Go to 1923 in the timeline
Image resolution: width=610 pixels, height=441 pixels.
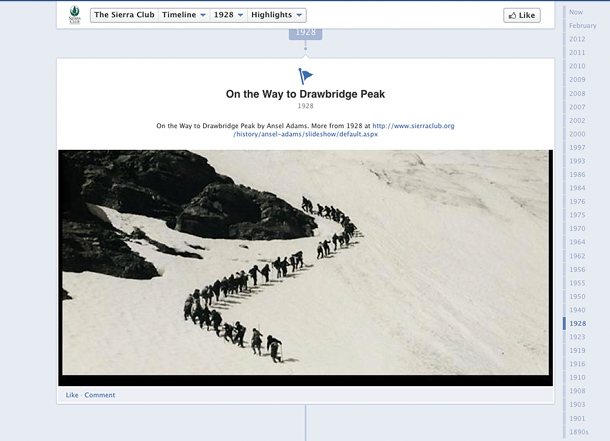pyautogui.click(x=577, y=337)
